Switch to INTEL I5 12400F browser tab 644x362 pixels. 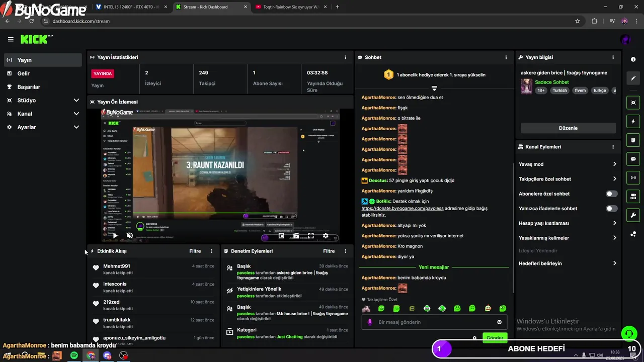(x=131, y=7)
